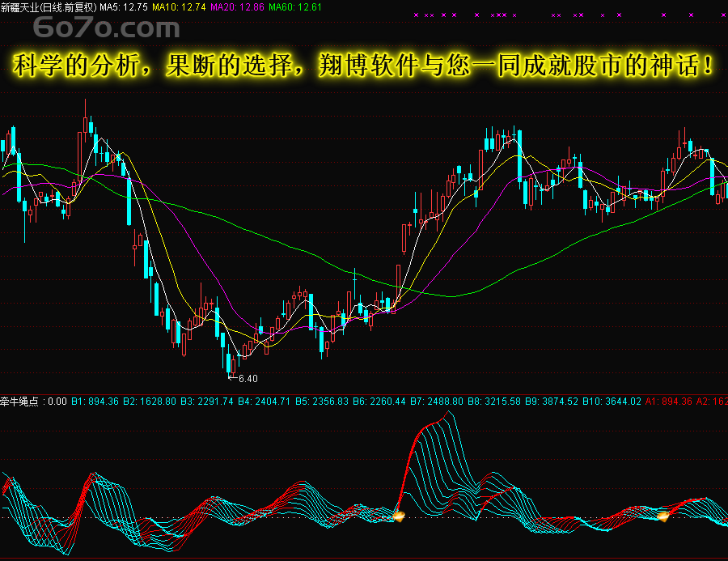Click the orange signal marker below the tall red spike
728x561 pixels.
tap(399, 516)
